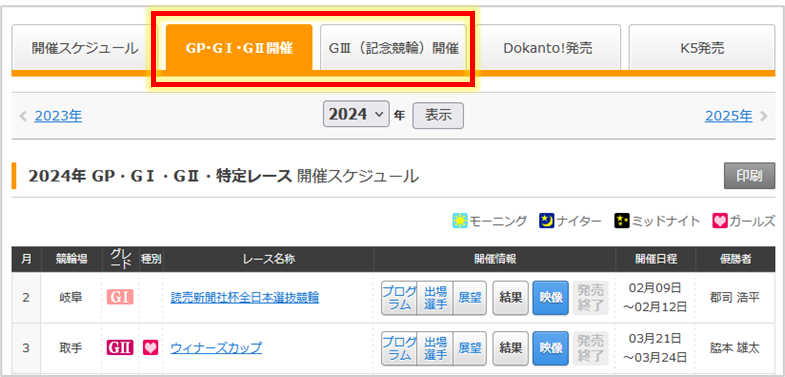Click the グレード column header
This screenshot has width=785, height=377.
120,259
